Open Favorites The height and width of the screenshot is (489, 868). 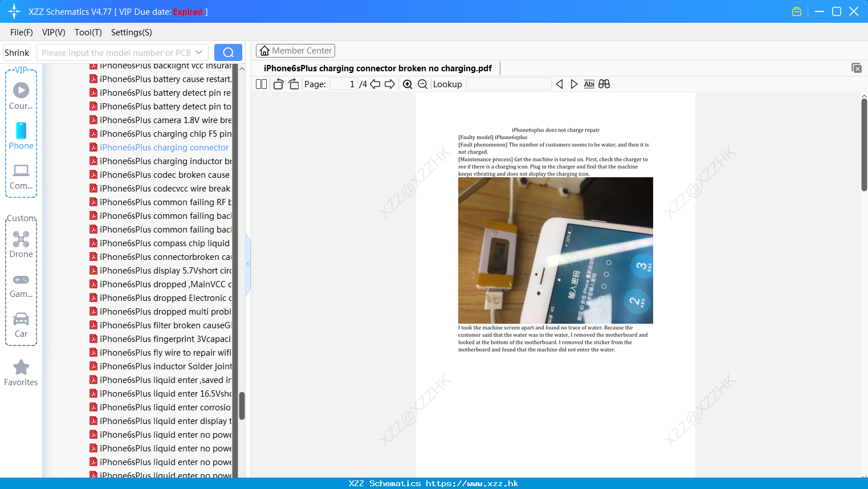21,373
